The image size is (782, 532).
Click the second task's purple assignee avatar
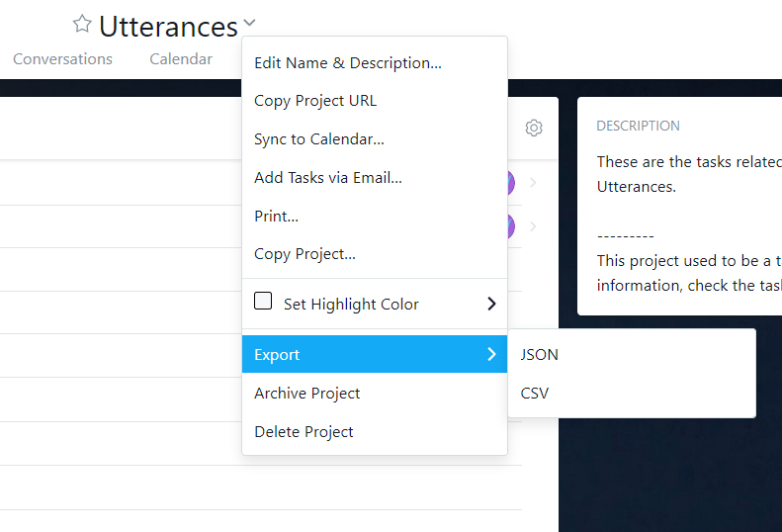[511, 226]
